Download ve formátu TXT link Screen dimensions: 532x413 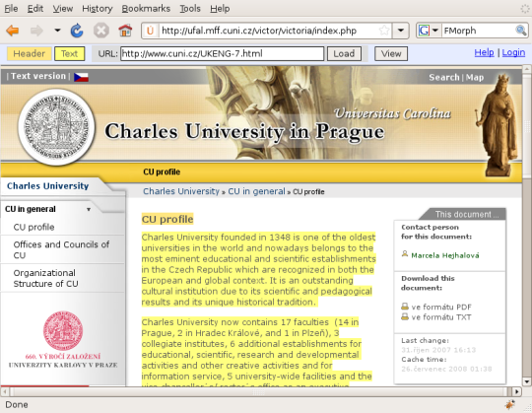tap(441, 317)
